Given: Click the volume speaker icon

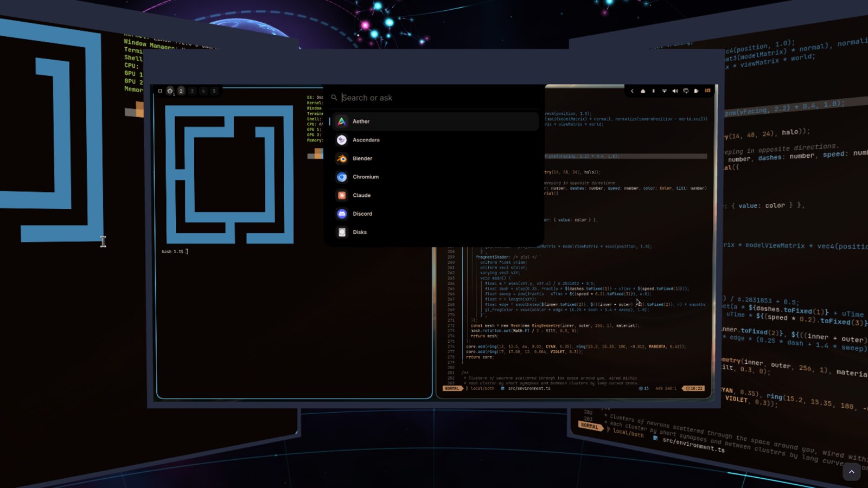Looking at the screenshot, I should tap(675, 91).
